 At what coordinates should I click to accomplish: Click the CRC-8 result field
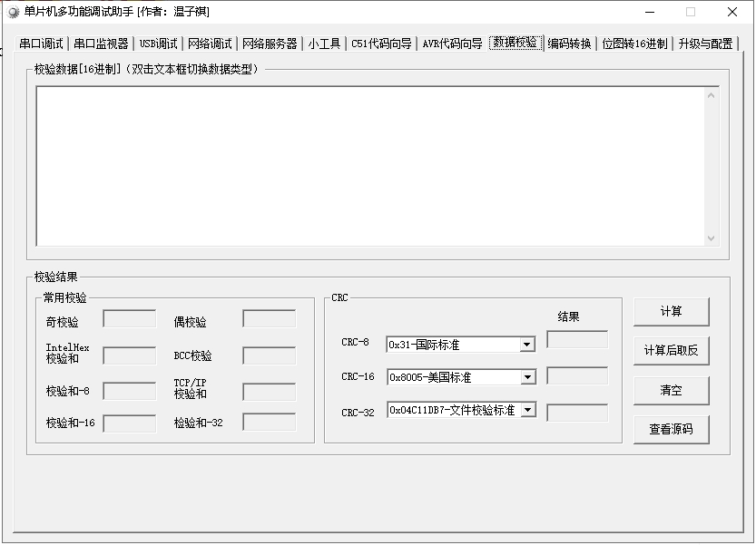click(x=577, y=340)
